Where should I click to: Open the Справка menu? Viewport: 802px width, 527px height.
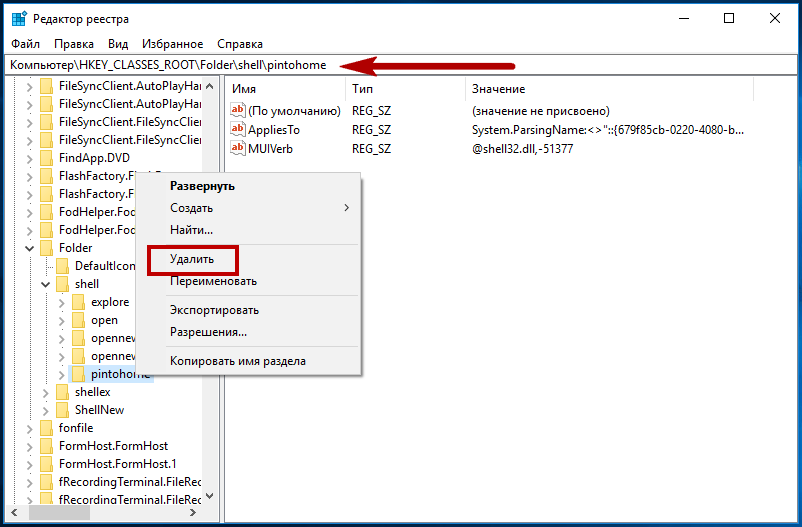point(240,44)
